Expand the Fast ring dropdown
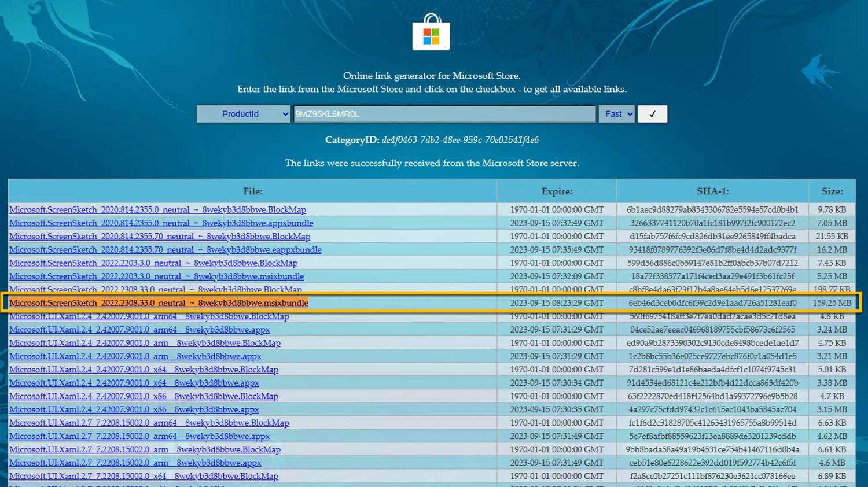Viewport: 868px width, 487px height. [x=616, y=114]
